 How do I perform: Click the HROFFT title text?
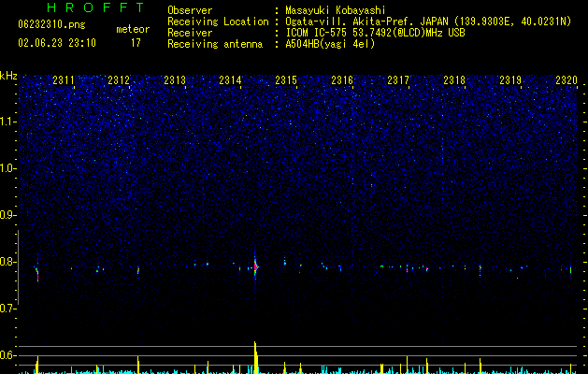pos(95,7)
